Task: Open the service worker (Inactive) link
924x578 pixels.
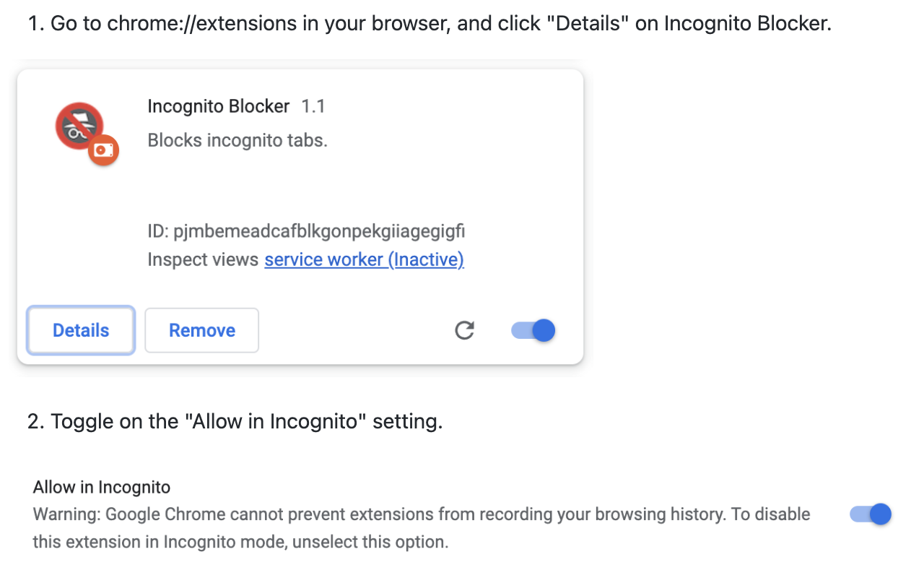Action: (x=364, y=259)
